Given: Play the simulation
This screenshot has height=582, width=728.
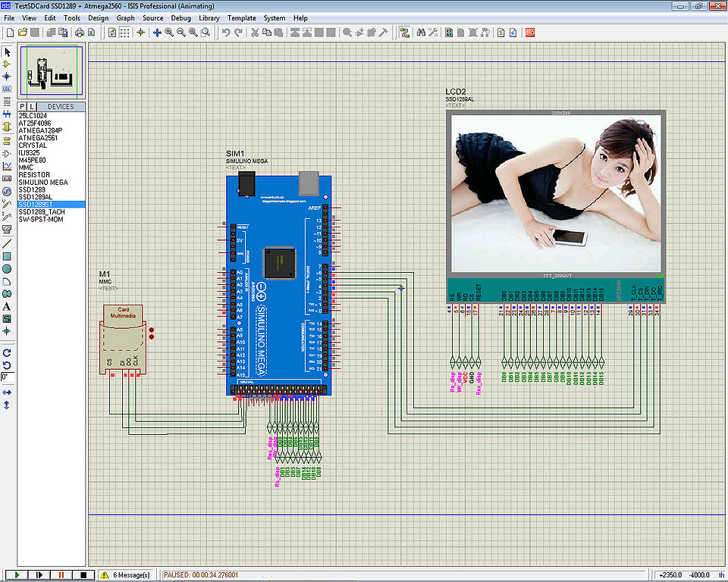Looking at the screenshot, I should click(x=17, y=575).
